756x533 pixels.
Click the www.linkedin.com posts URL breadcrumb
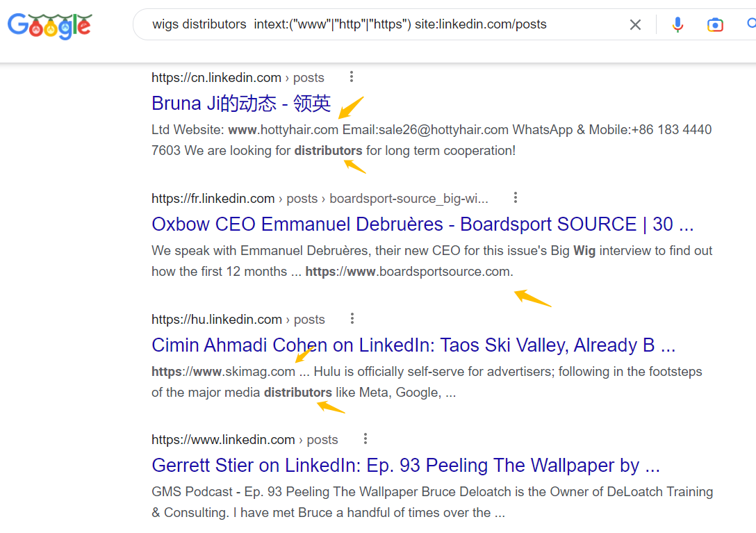(x=245, y=440)
